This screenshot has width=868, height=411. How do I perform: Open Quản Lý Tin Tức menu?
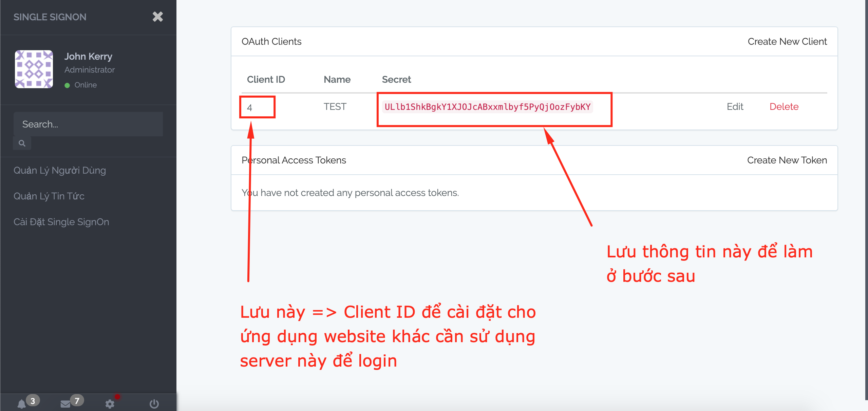49,196
